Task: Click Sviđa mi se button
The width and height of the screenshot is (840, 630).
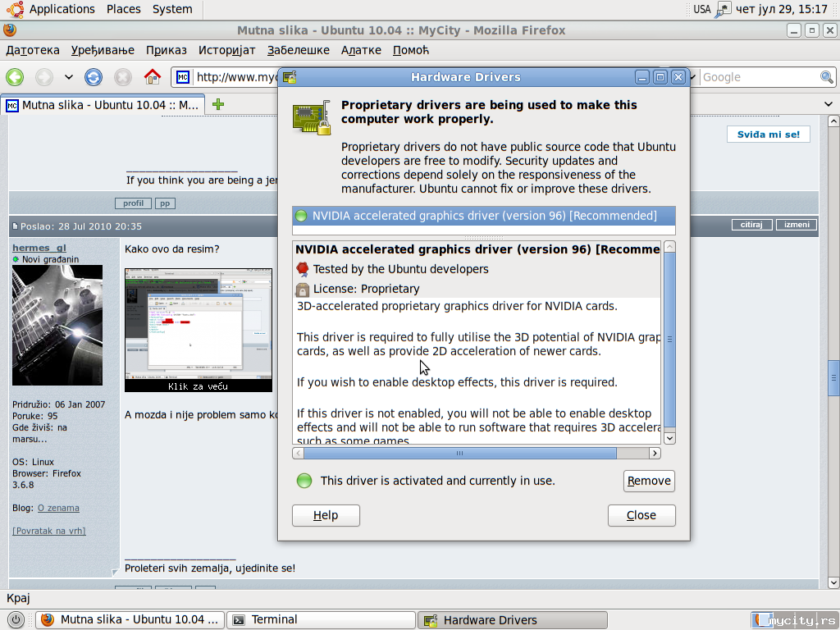Action: [768, 135]
